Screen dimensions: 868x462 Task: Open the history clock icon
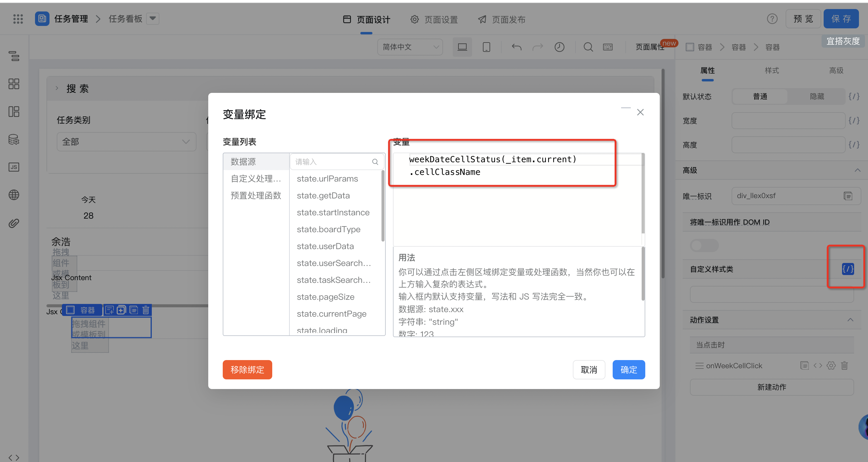(x=559, y=47)
